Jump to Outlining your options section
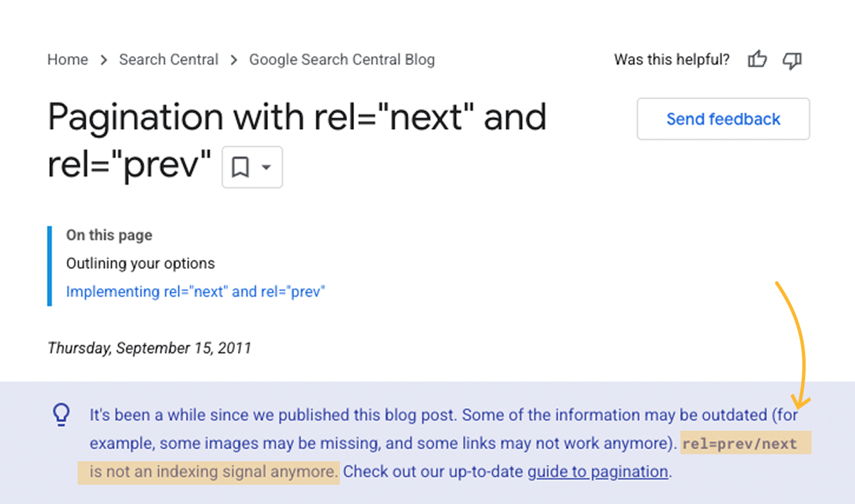 tap(140, 263)
